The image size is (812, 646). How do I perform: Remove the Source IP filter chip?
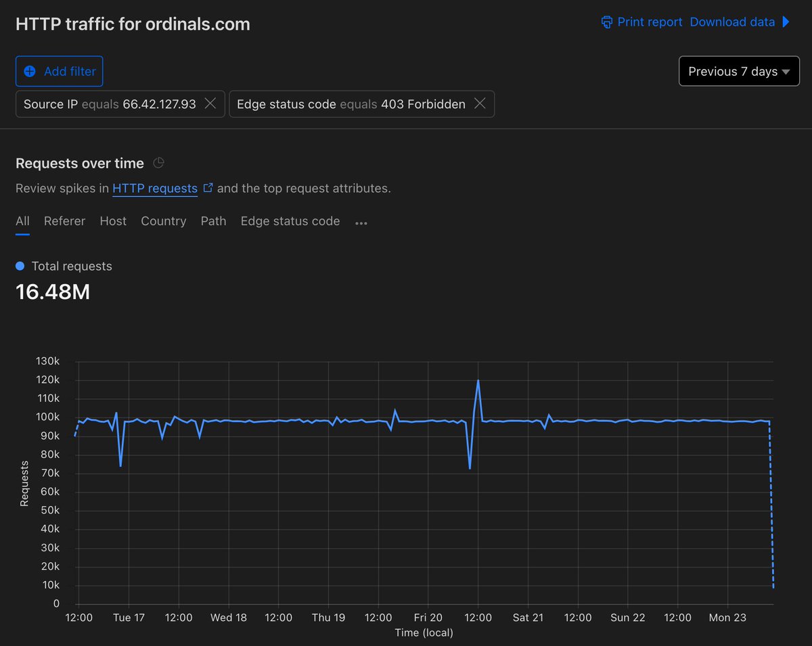tap(210, 103)
